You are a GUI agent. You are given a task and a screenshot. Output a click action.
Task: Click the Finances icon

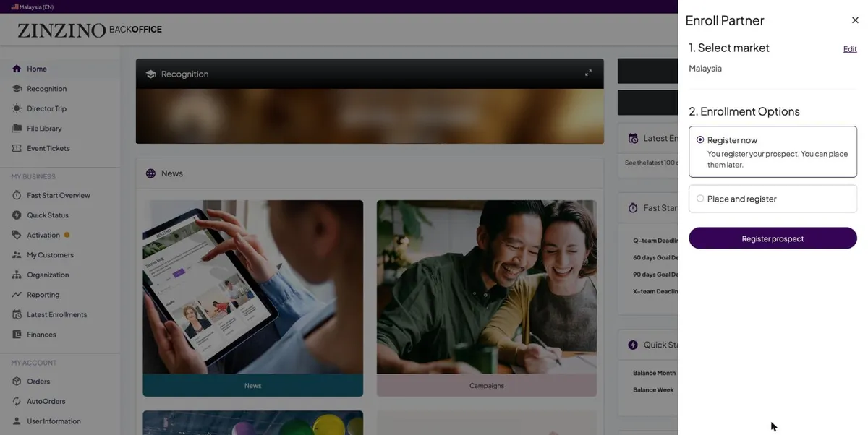pyautogui.click(x=17, y=335)
